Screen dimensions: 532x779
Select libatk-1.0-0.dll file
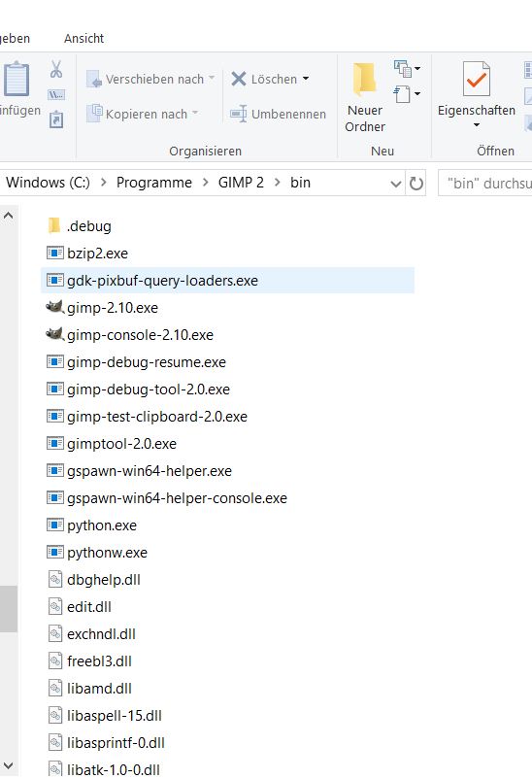(104, 769)
